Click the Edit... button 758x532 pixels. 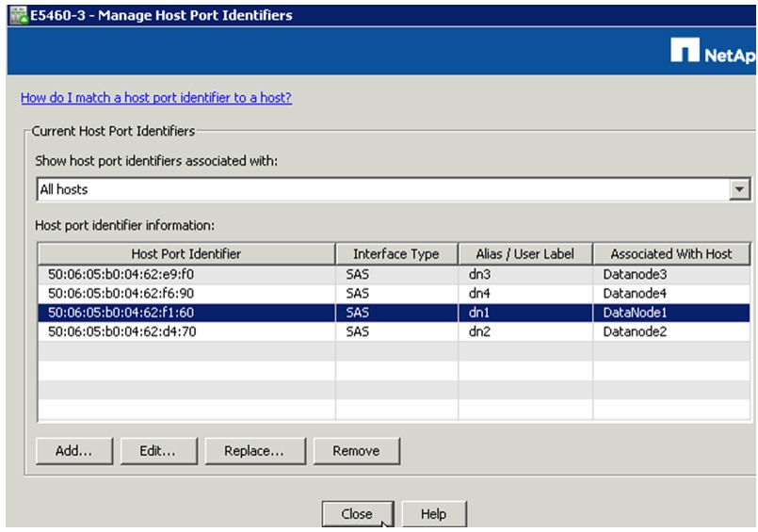coord(158,451)
